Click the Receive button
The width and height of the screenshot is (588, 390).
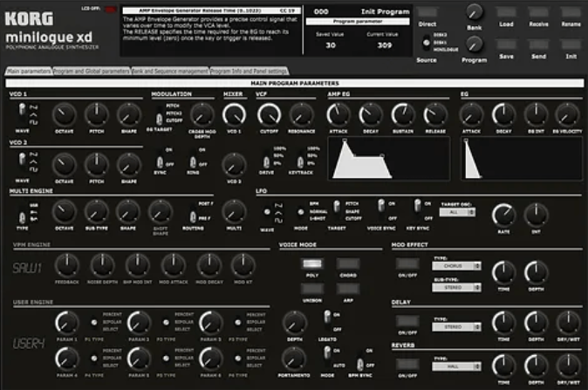click(x=538, y=12)
